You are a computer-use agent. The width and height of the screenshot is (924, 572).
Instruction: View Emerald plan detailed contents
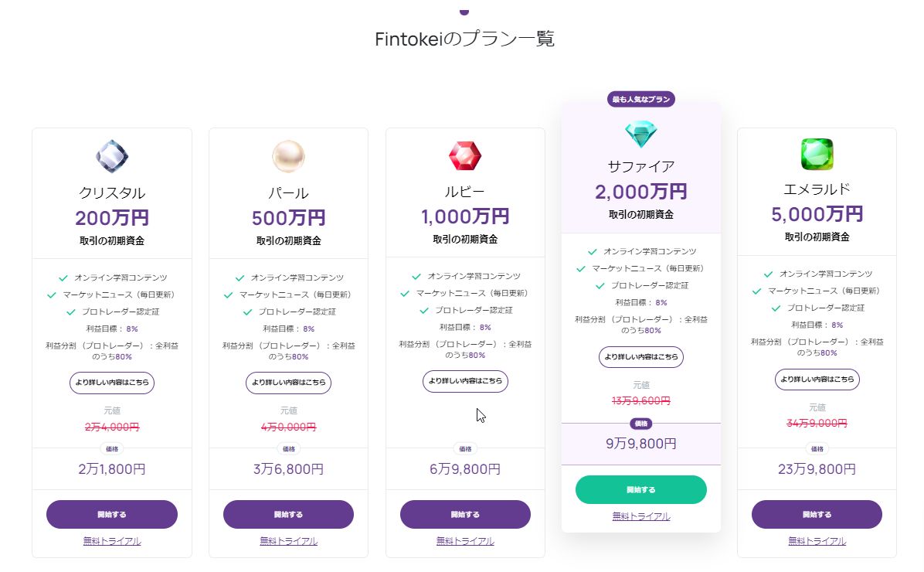tap(817, 380)
